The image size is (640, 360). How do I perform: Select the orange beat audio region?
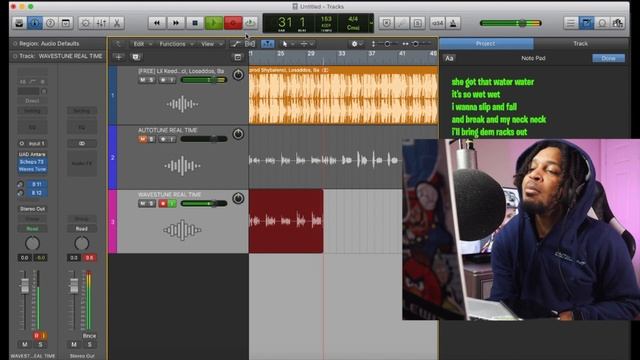[343, 95]
